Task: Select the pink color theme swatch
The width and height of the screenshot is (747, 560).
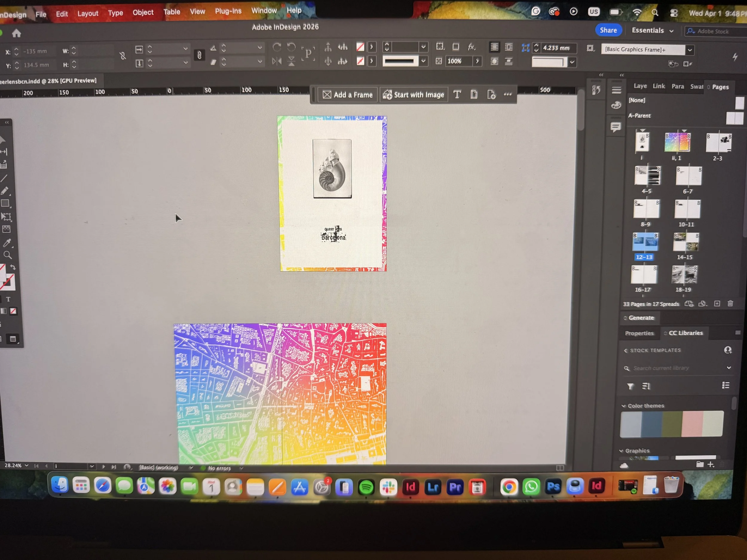Action: pyautogui.click(x=692, y=424)
